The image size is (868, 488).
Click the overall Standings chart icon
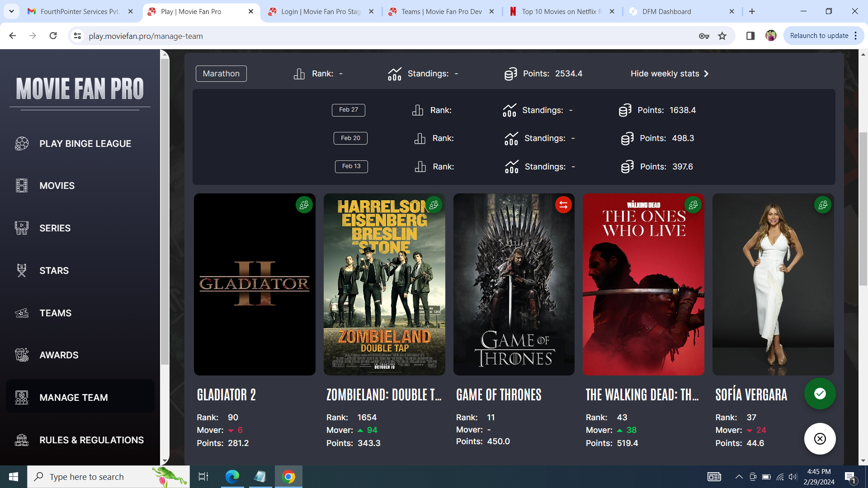tap(395, 74)
